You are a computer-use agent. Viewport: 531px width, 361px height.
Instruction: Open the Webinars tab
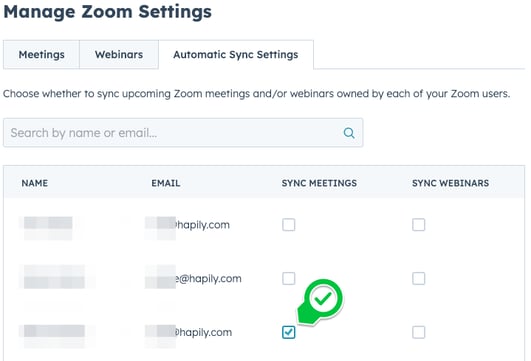click(119, 55)
